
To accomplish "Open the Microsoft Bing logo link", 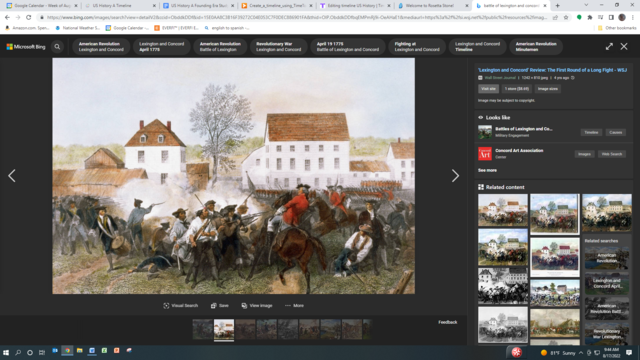I will point(26,47).
